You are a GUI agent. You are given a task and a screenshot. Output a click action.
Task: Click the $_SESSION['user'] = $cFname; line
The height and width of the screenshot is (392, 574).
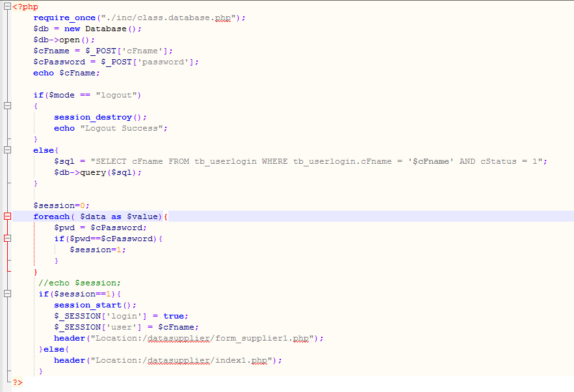coord(126,327)
